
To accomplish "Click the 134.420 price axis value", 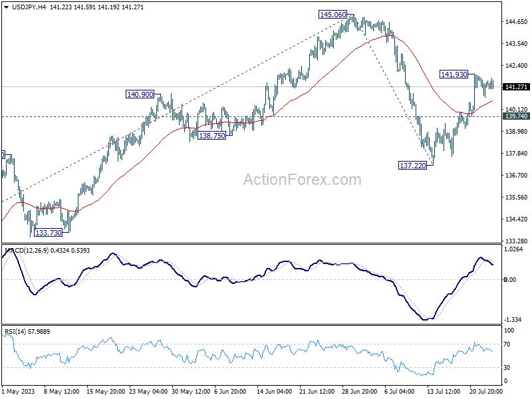I will [x=516, y=219].
